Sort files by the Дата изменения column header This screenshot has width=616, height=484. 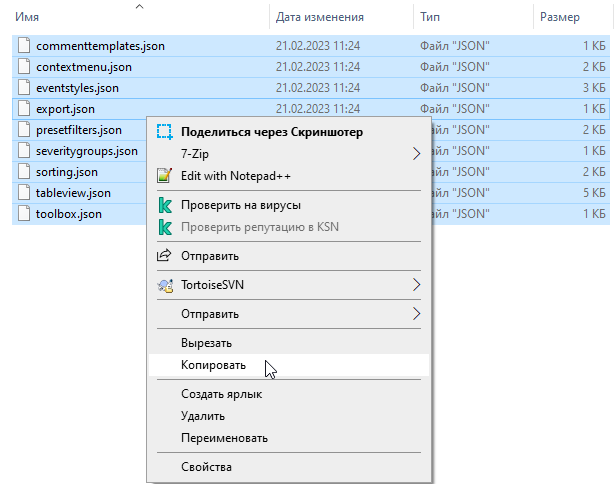click(x=320, y=17)
